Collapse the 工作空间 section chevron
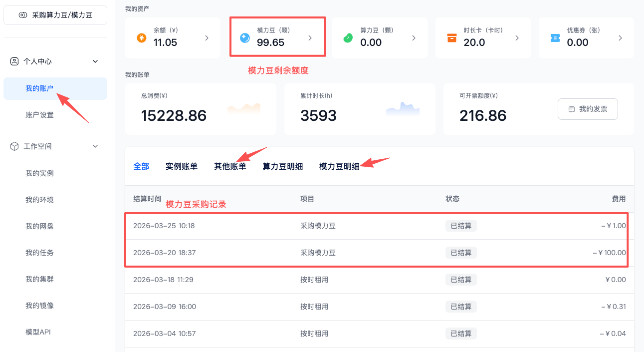The image size is (644, 352). tap(96, 146)
